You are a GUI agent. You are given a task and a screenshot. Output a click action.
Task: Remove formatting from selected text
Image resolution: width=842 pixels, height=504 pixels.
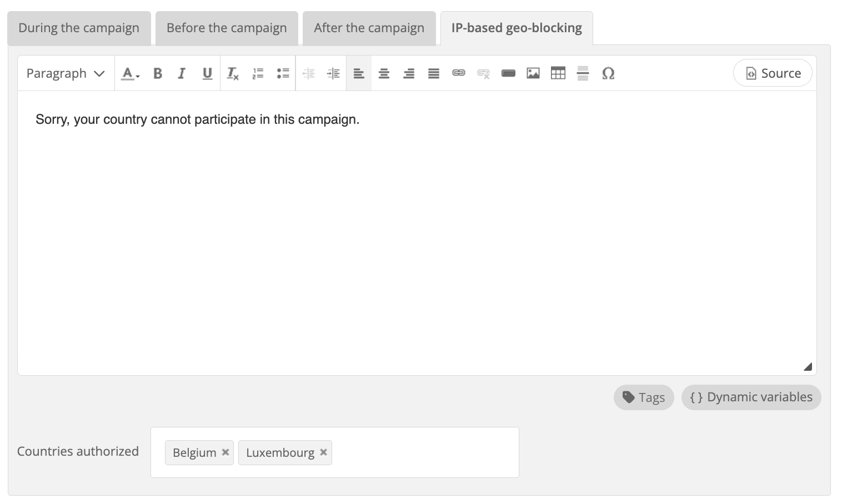pyautogui.click(x=233, y=73)
